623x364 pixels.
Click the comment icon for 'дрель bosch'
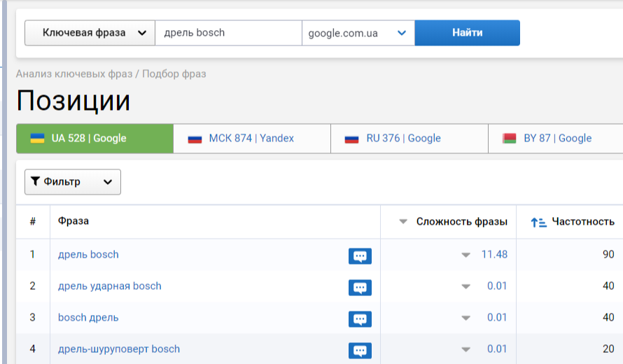pyautogui.click(x=360, y=256)
